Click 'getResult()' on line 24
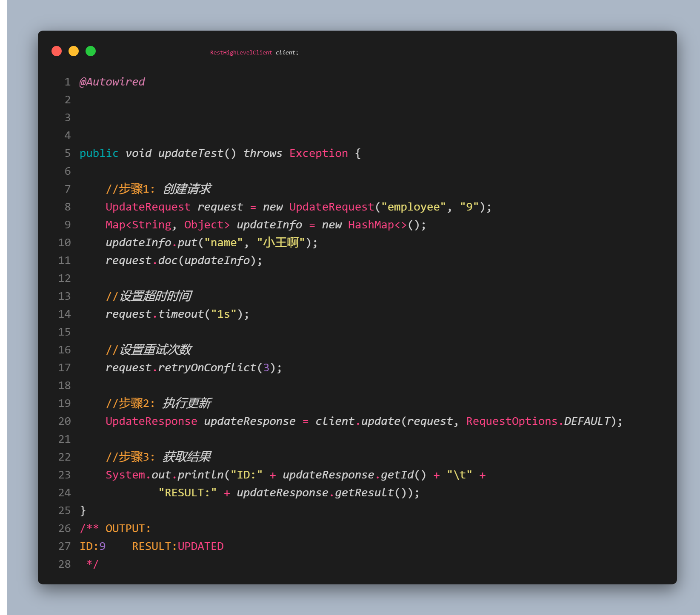 click(371, 493)
